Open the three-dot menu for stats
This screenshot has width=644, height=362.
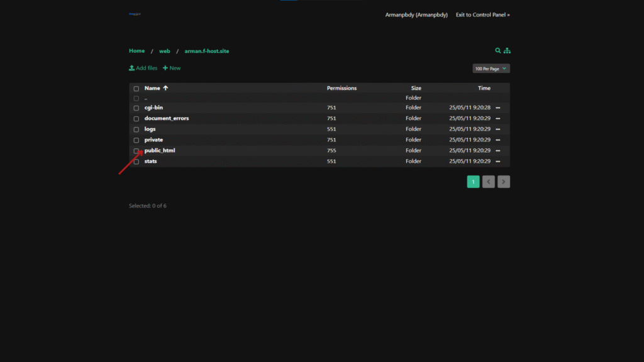497,162
